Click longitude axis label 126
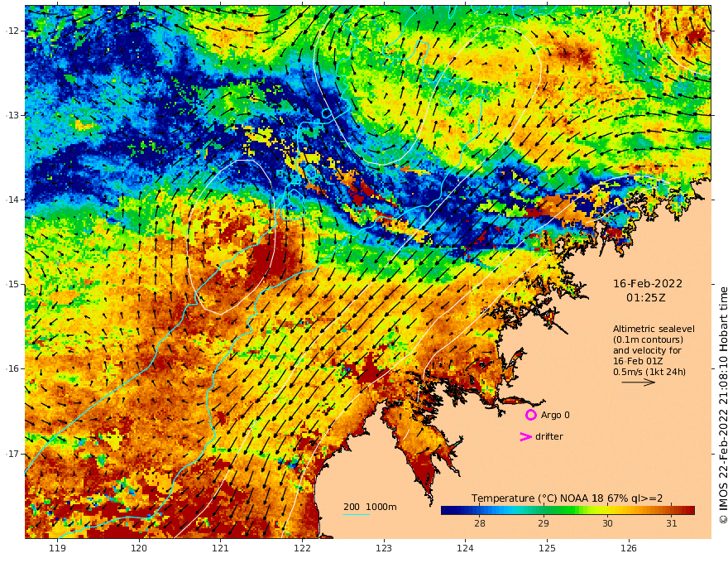 coord(629,549)
